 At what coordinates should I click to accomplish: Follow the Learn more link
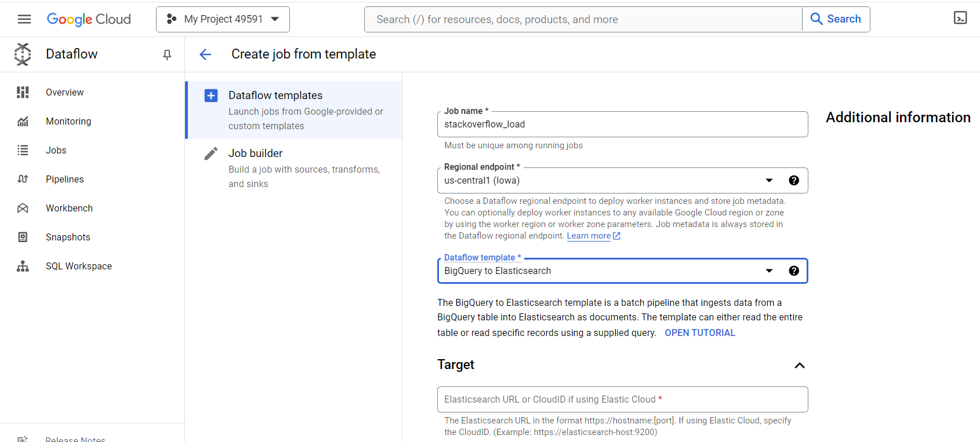[593, 236]
